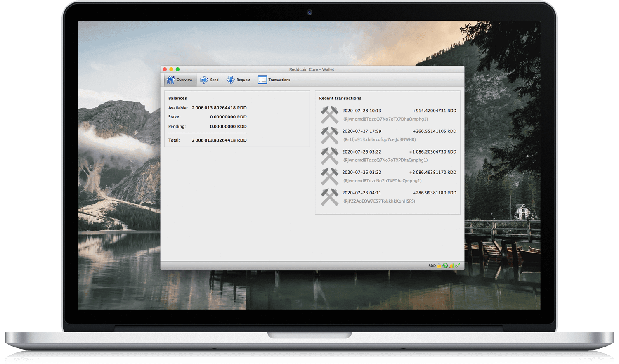
Task: Click the network connections signal bars icon
Action: 451,266
